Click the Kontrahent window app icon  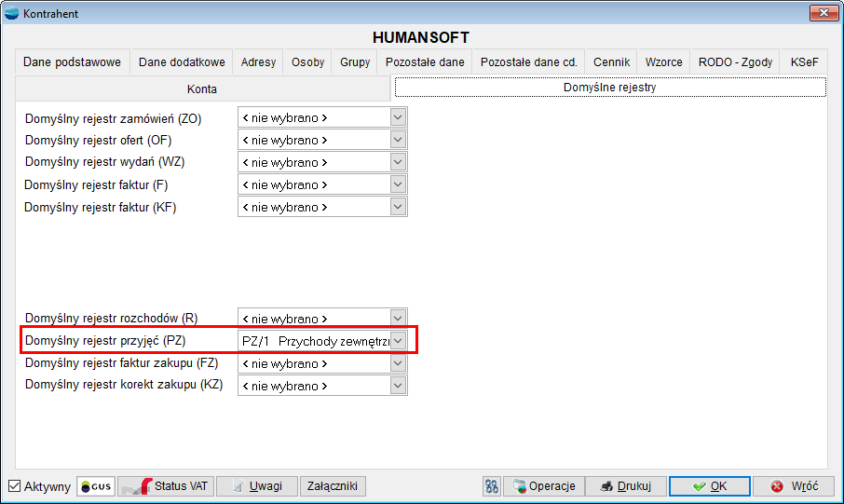pos(11,13)
